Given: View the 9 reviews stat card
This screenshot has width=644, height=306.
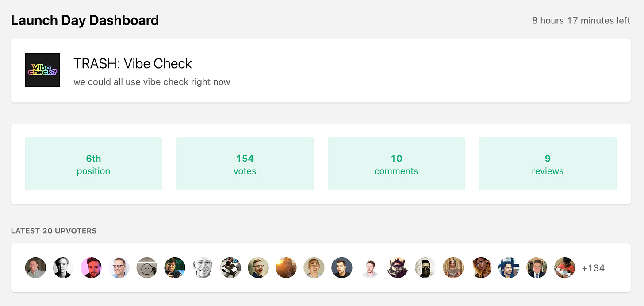Looking at the screenshot, I should [x=548, y=164].
